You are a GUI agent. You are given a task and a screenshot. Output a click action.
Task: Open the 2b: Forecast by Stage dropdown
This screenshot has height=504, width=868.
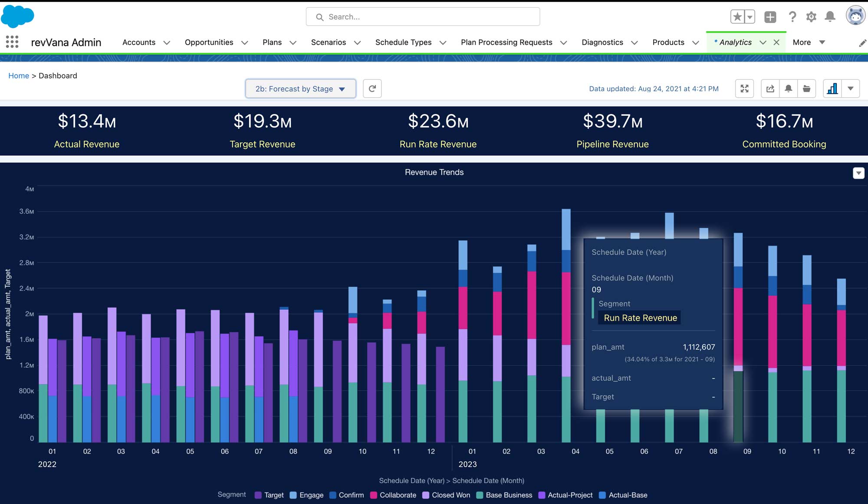click(x=300, y=88)
